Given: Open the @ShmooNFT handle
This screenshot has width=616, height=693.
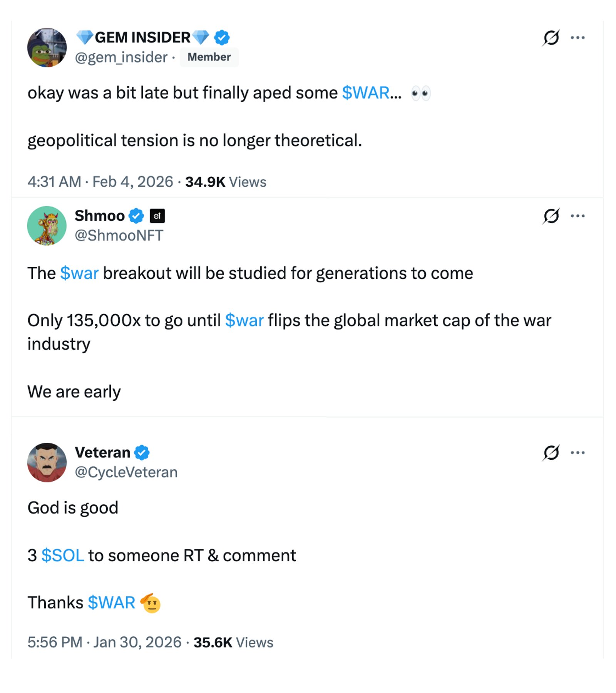Looking at the screenshot, I should [x=119, y=235].
